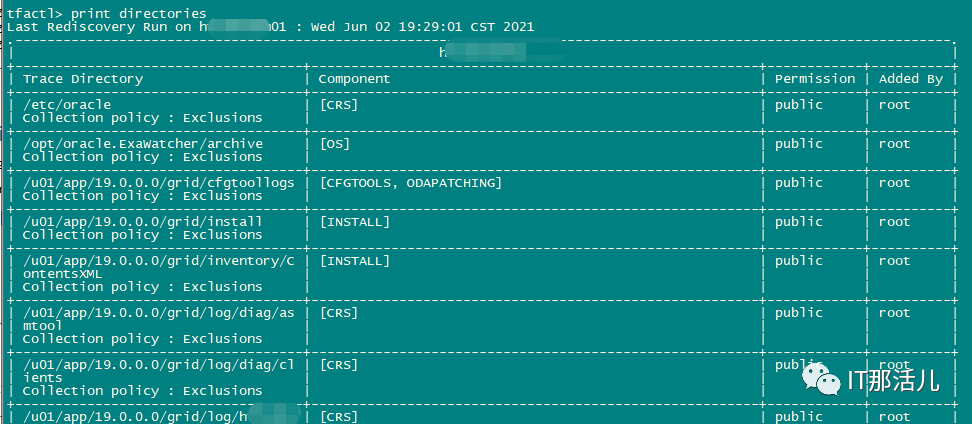
Task: Click [CFGTOOLS, ODAPATCHING] component entry
Action: coord(410,183)
